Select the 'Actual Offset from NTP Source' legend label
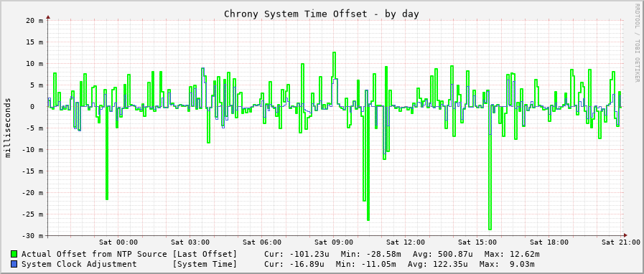The image size is (644, 274). pos(94,255)
